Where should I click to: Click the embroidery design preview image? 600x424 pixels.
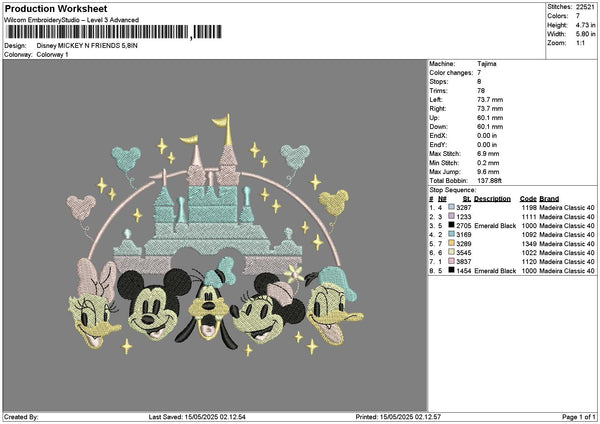(215, 235)
